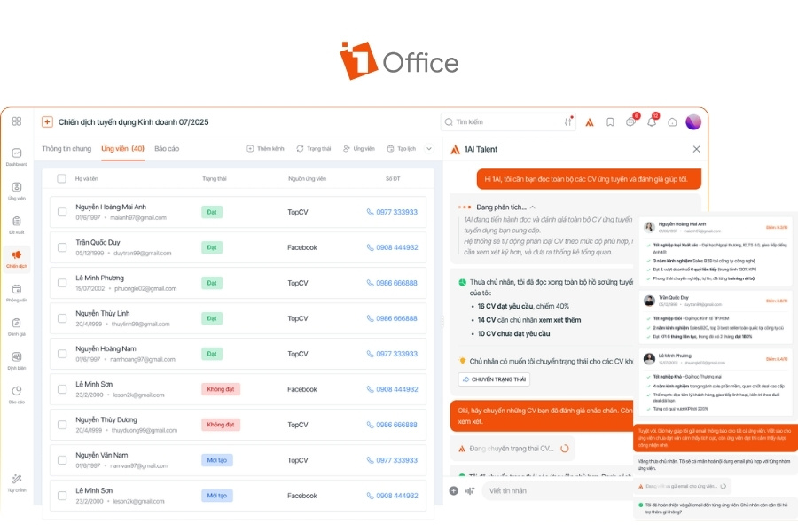The width and height of the screenshot is (798, 532).
Task: Expand the more actions chevron after Tạo lịch
Action: (429, 149)
